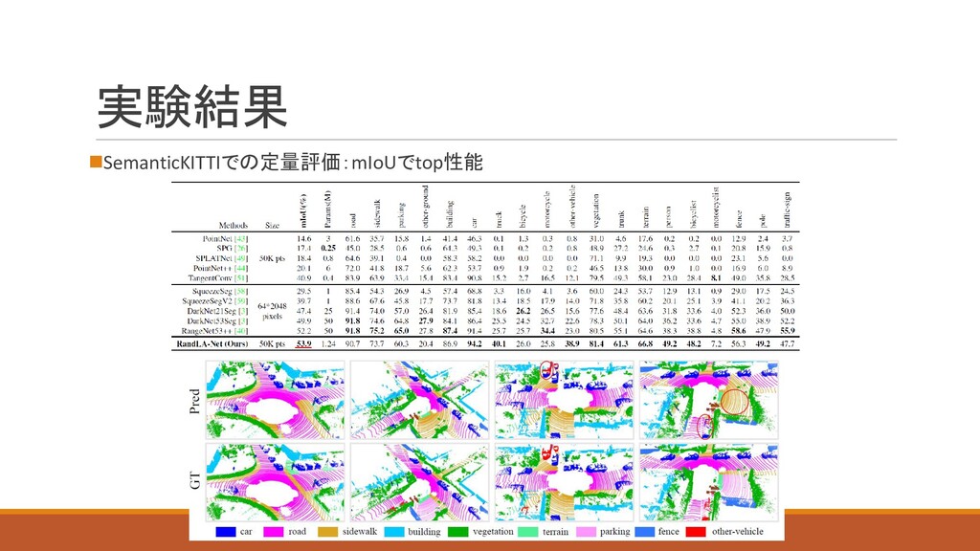980x551 pixels.
Task: Click the 'other-ground' column header
Action: (425, 207)
